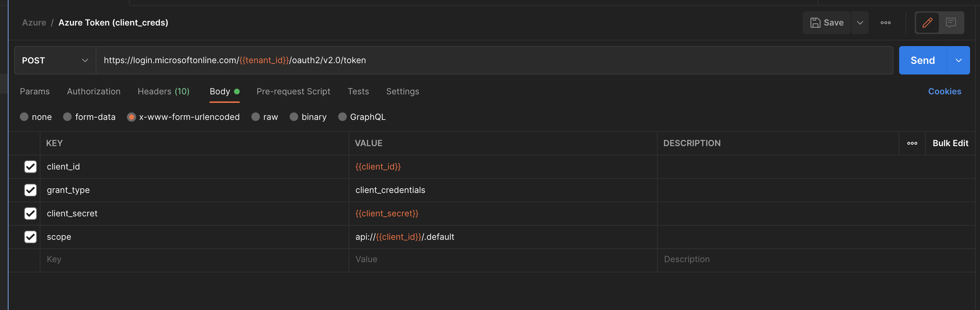Click the scope key cell
The height and width of the screenshot is (310, 980).
(194, 237)
